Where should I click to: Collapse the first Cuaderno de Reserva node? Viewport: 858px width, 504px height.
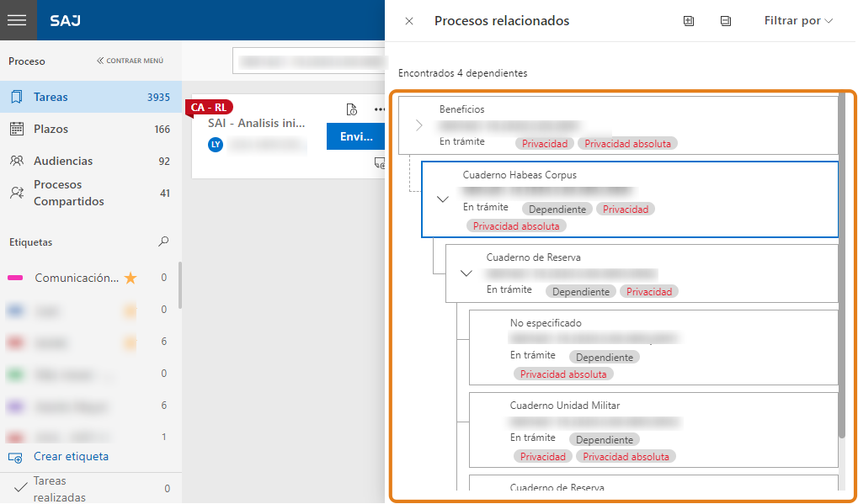466,273
